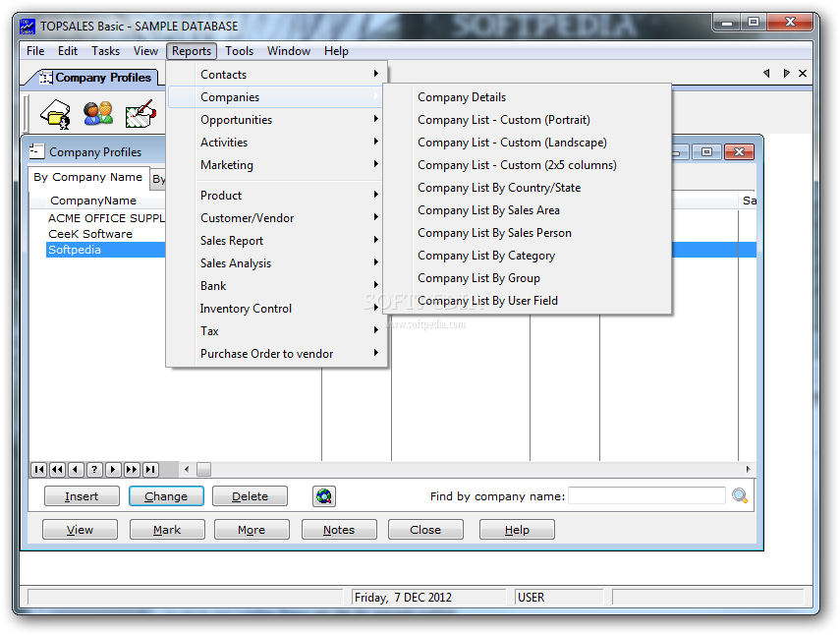
Task: Click Company Profiles window document icon
Action: [36, 151]
